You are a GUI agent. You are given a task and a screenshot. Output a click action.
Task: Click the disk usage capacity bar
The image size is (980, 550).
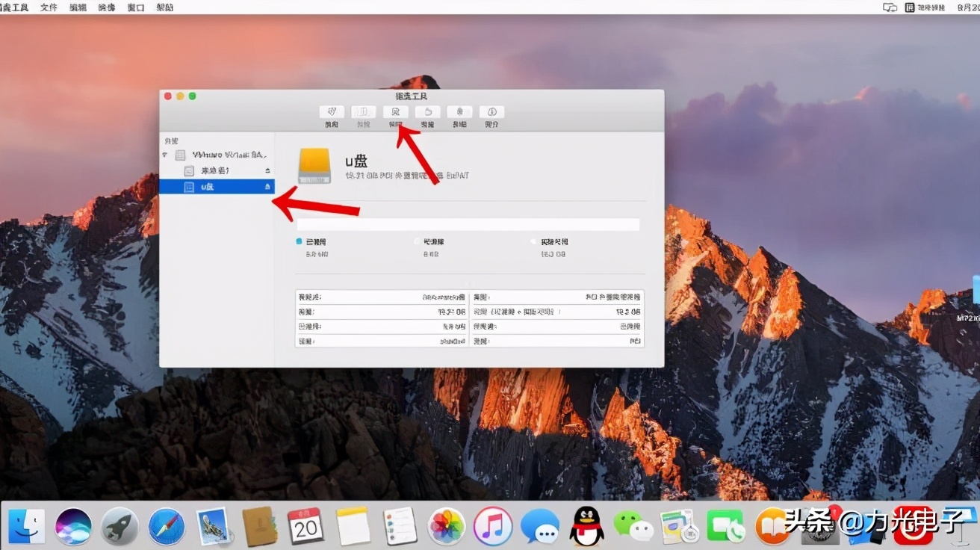point(468,224)
